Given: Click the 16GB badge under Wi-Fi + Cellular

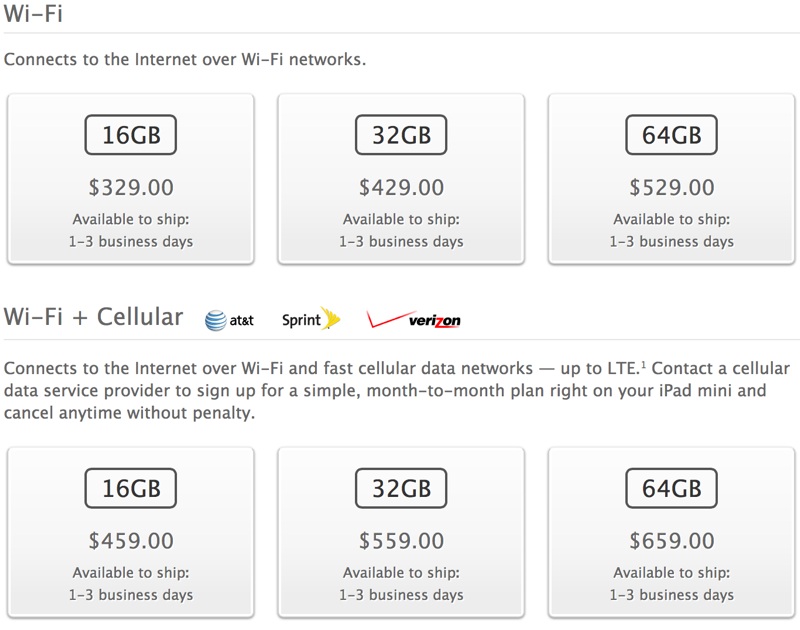Looking at the screenshot, I should pyautogui.click(x=131, y=488).
